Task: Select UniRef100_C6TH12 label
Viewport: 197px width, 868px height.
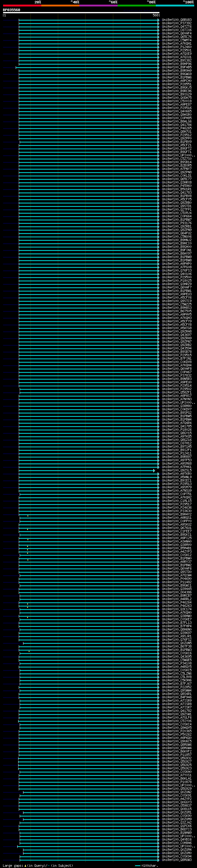Action: tap(176, 443)
